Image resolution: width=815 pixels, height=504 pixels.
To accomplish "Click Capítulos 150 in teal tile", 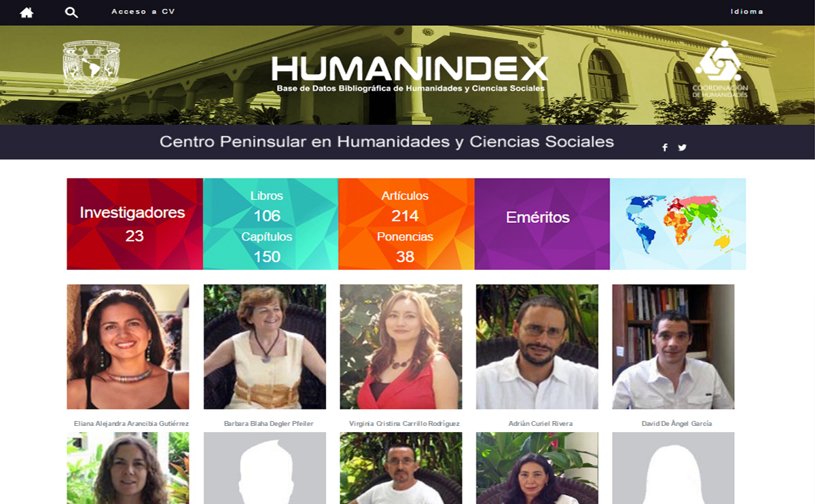I will coord(267,247).
